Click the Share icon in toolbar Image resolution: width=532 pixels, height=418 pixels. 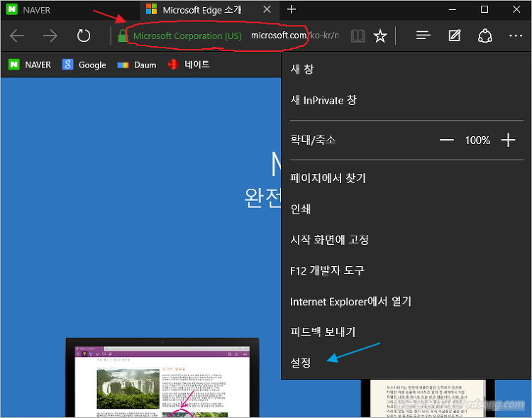coord(485,35)
